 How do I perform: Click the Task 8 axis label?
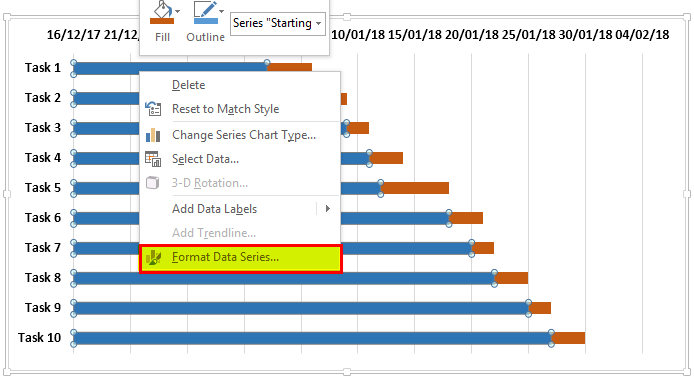[x=42, y=278]
